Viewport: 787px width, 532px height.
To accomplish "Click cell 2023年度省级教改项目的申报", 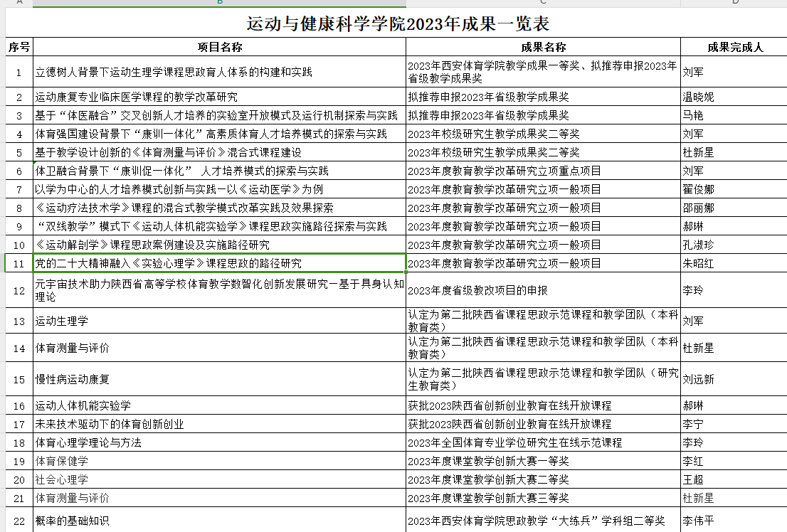I will (543, 290).
